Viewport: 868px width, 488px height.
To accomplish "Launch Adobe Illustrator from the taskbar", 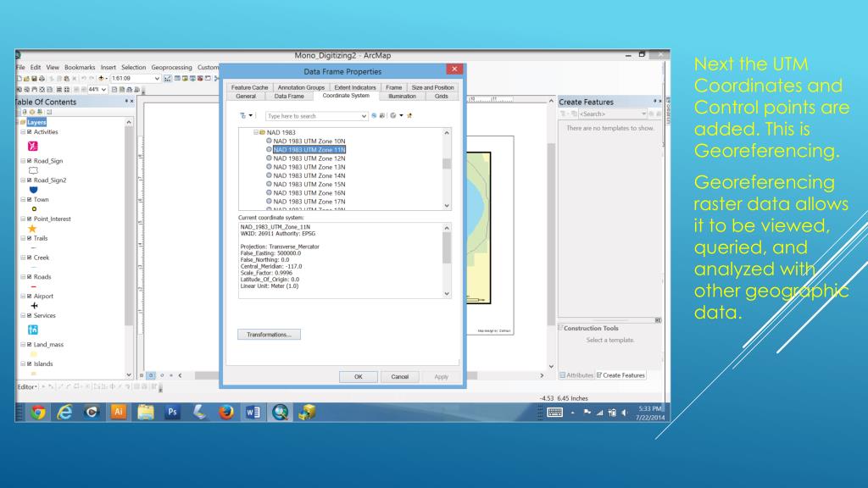I will (x=119, y=413).
